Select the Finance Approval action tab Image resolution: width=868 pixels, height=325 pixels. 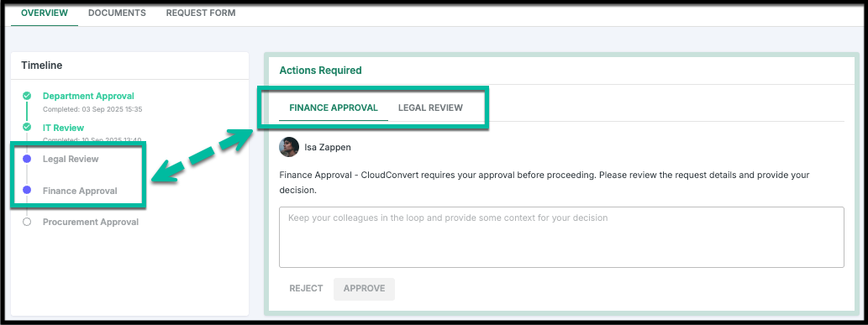click(334, 107)
